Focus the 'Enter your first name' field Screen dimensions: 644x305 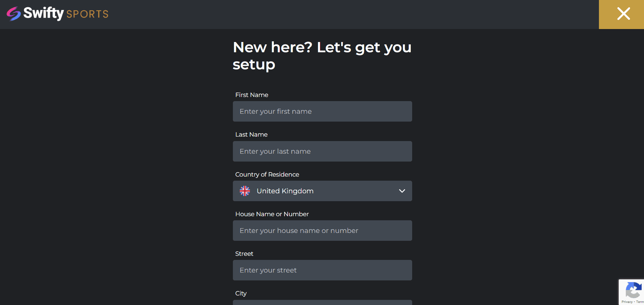click(322, 111)
